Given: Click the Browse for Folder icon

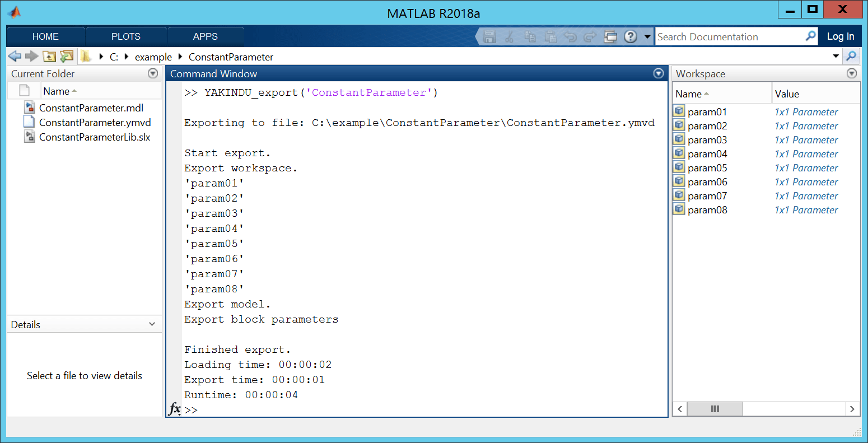Looking at the screenshot, I should (67, 57).
